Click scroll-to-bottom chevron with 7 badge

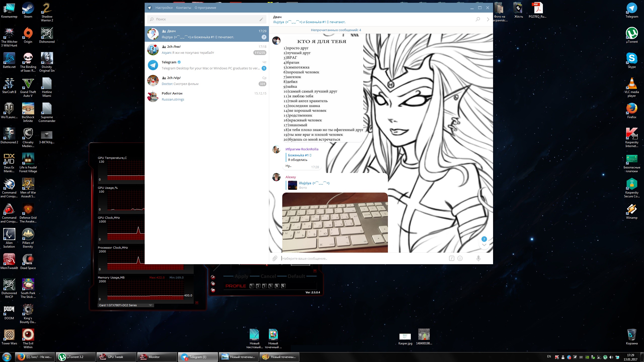coord(484,245)
